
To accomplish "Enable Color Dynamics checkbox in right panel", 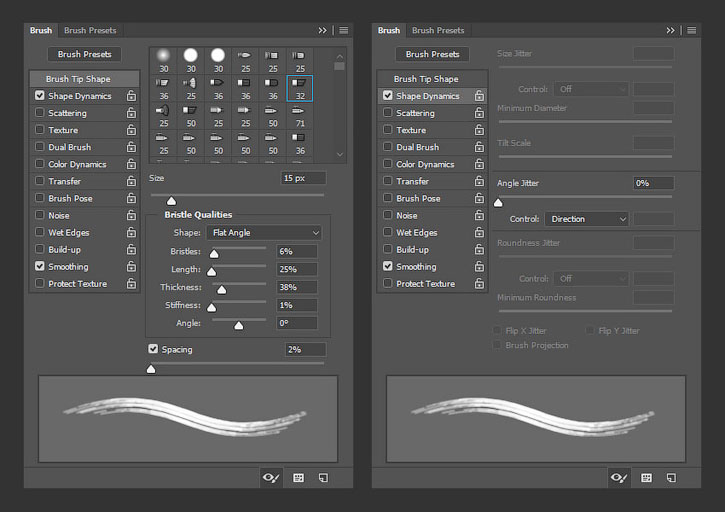I will click(x=387, y=164).
